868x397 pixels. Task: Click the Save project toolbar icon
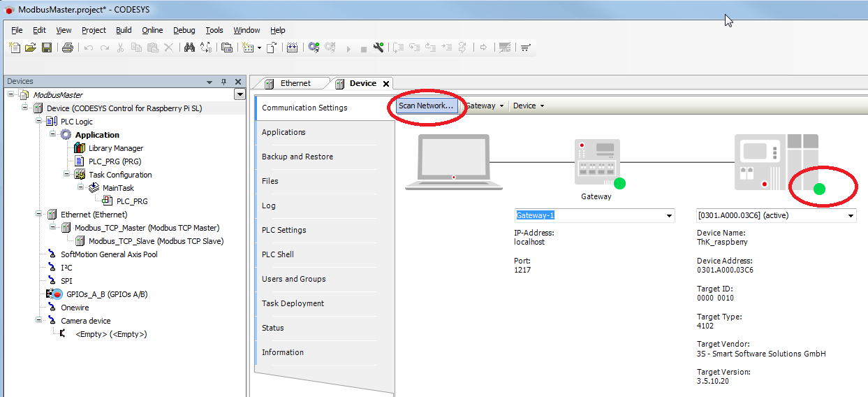(47, 48)
